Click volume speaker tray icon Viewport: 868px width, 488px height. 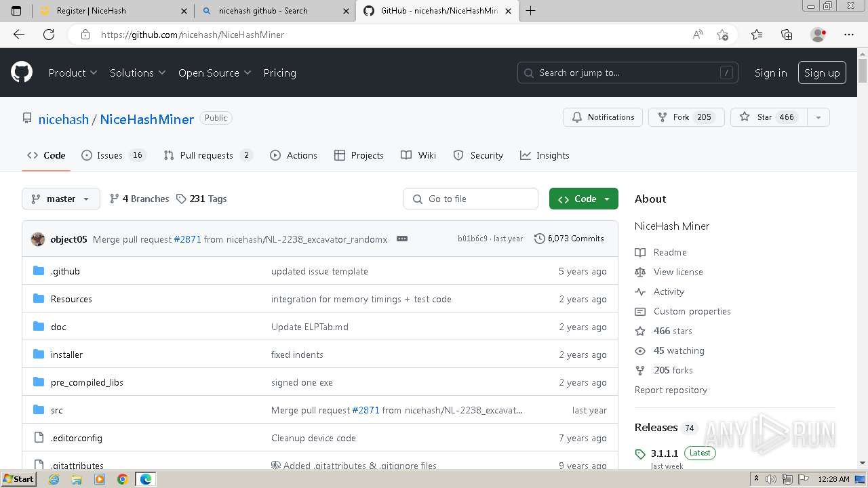coord(770,479)
